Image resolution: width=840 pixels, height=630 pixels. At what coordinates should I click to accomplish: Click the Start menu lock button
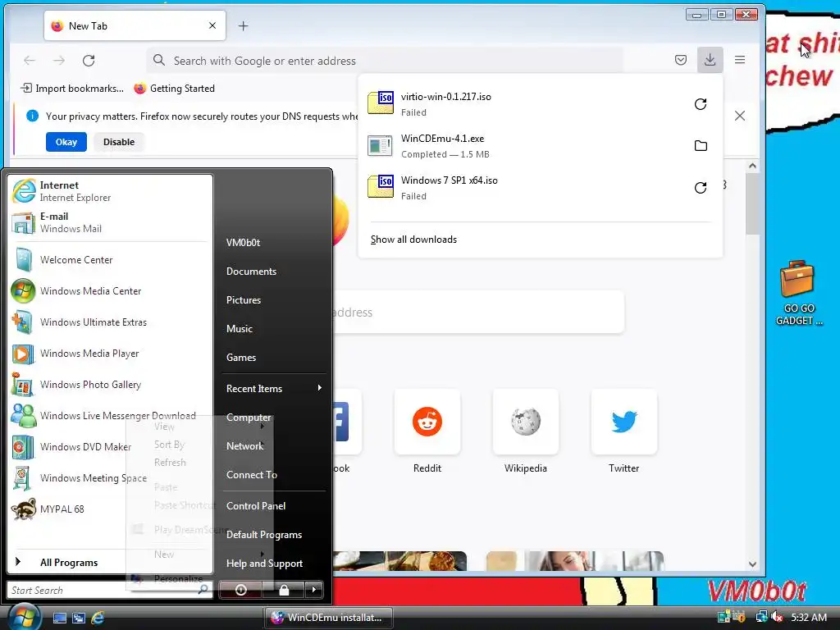tap(283, 590)
